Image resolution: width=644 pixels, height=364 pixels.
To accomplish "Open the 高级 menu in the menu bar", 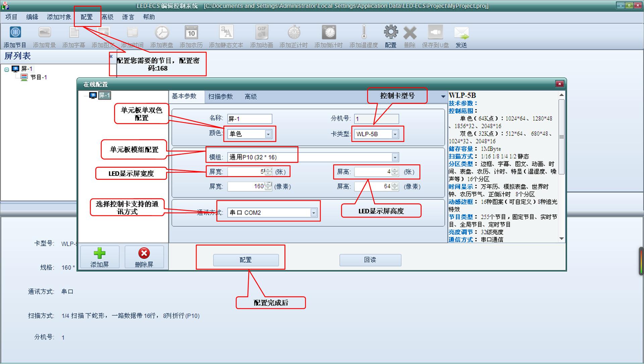I will tap(108, 17).
